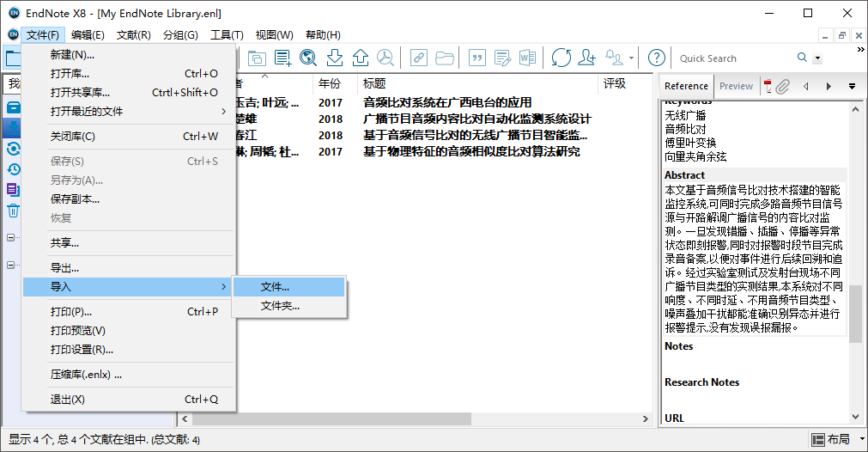Switch to the Reference tab

686,86
